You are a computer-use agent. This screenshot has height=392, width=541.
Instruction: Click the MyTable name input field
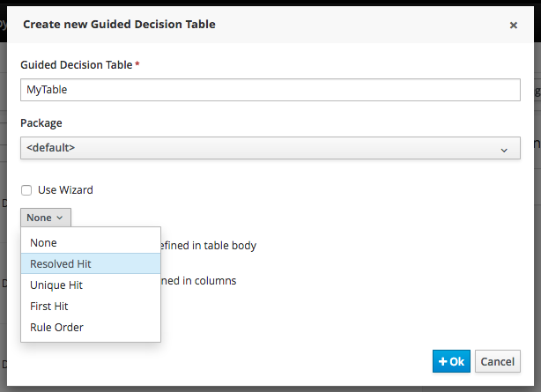(x=270, y=90)
